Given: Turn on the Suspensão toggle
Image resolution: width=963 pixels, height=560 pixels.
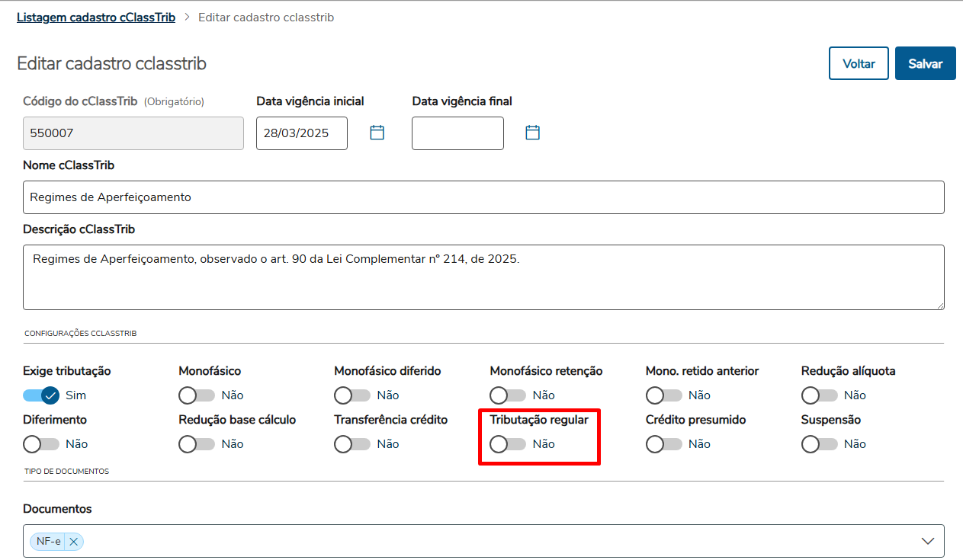Looking at the screenshot, I should coord(819,444).
